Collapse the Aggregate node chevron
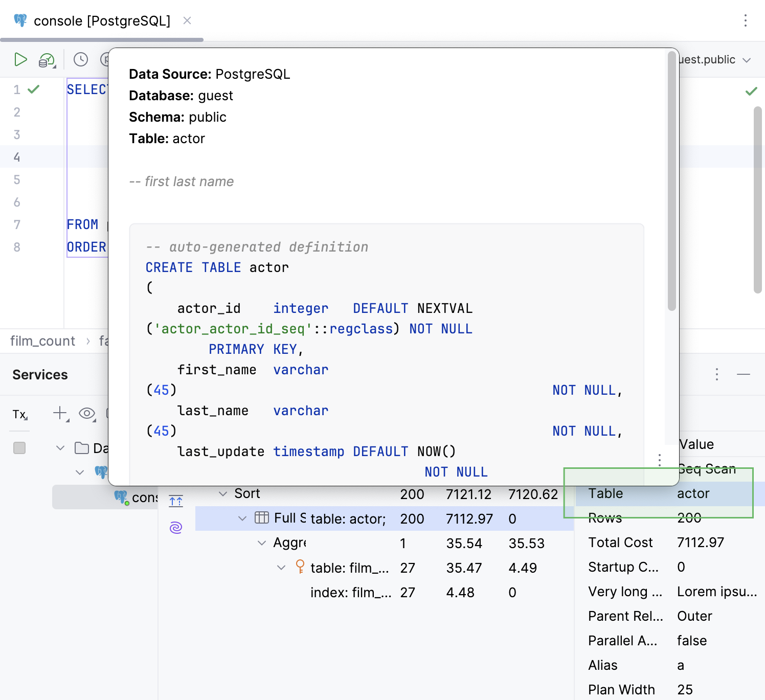765x700 pixels. [x=262, y=543]
